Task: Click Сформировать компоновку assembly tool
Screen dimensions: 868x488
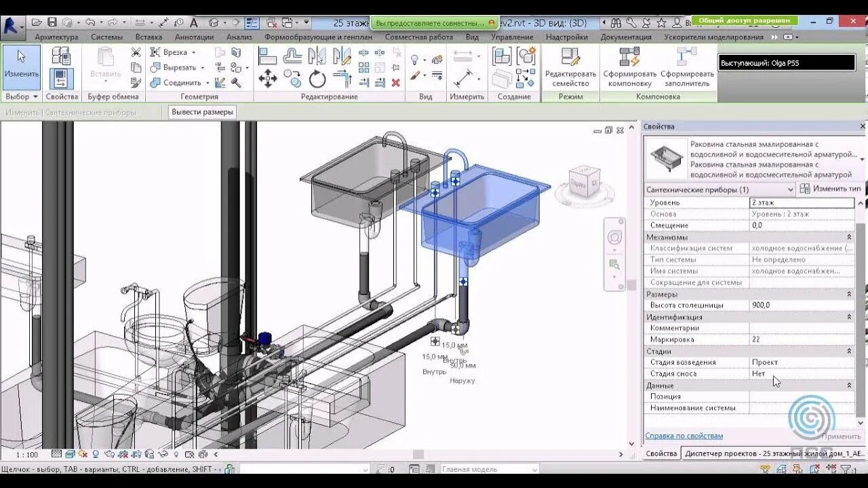Action: pyautogui.click(x=629, y=68)
